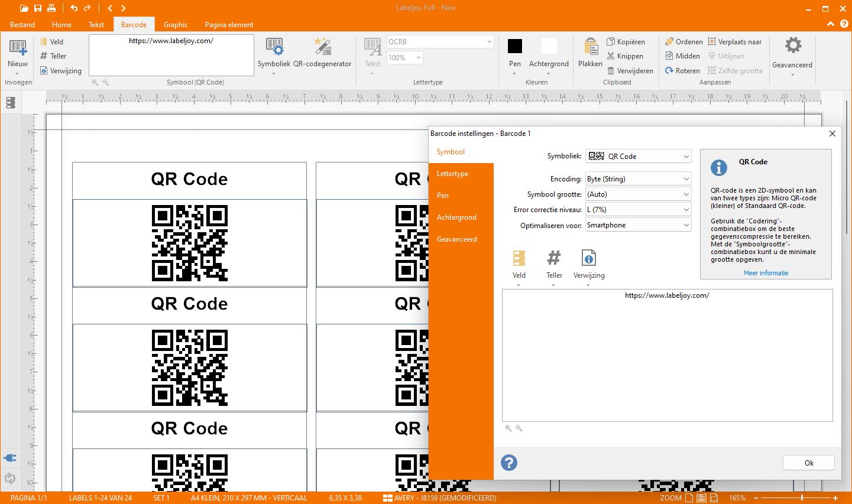Insert a Teller in the ribbon
This screenshot has height=504, width=852.
pyautogui.click(x=53, y=56)
